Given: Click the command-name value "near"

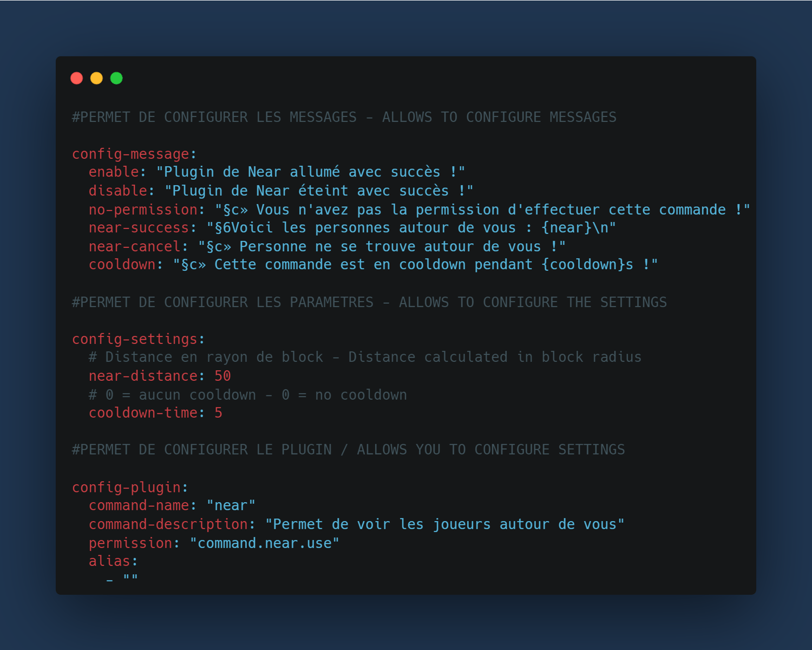Looking at the screenshot, I should coord(231,505).
